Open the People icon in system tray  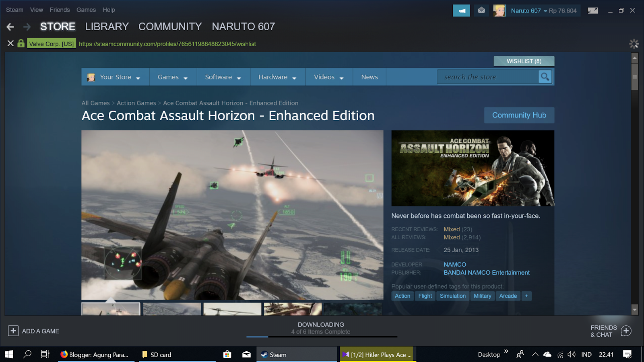tap(520, 354)
